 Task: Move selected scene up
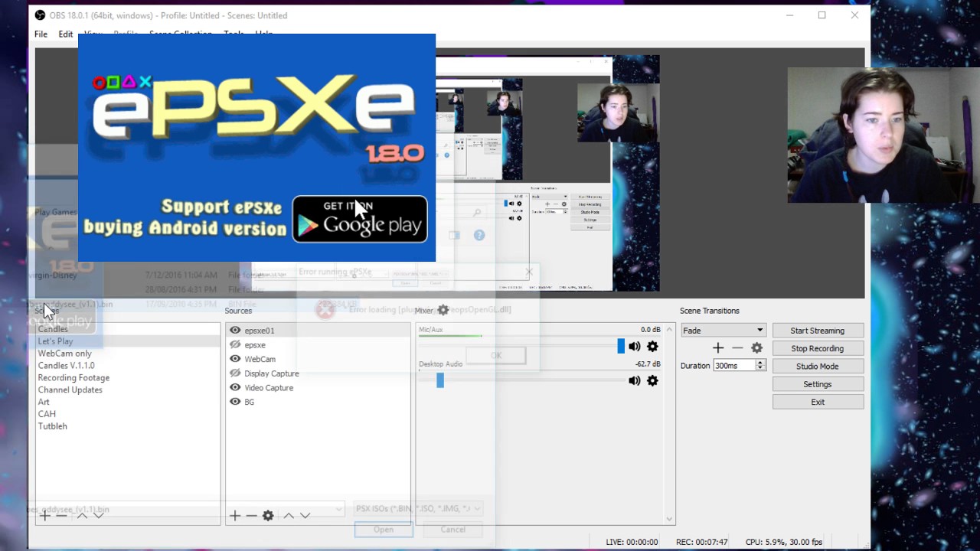82,516
